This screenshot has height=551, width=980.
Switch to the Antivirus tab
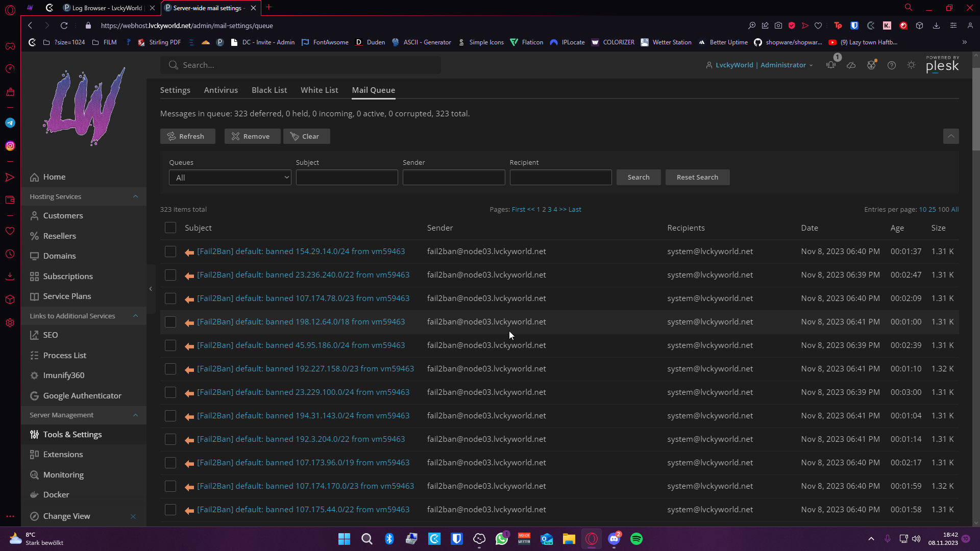(220, 90)
